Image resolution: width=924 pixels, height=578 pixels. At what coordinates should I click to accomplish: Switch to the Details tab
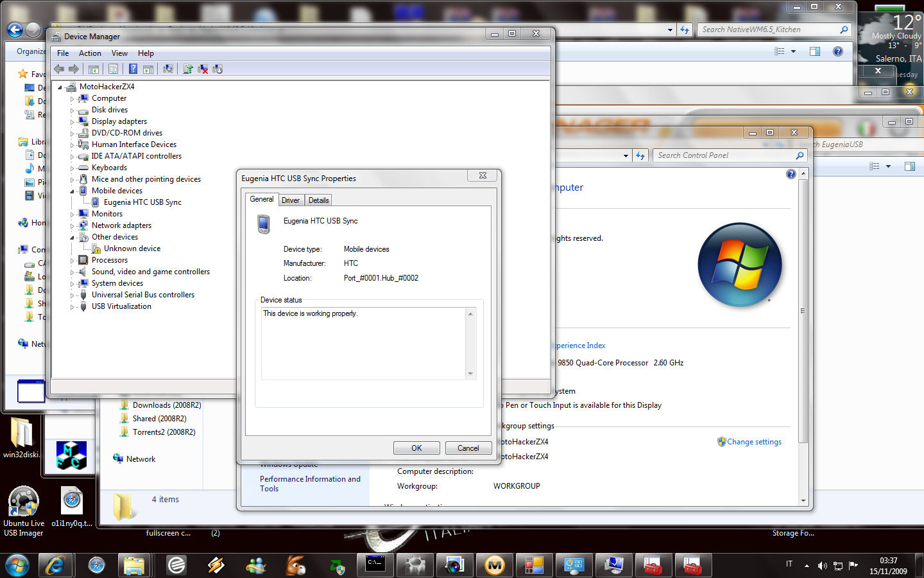[x=318, y=200]
